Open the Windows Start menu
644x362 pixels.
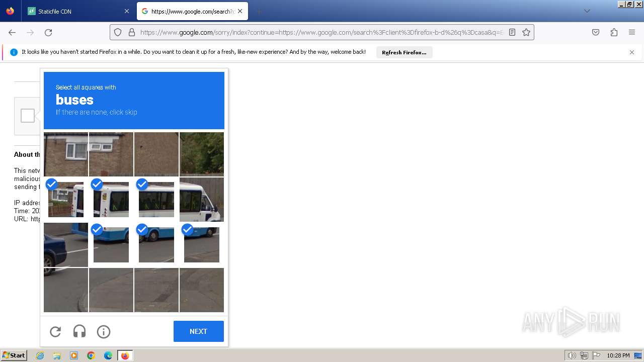tap(14, 355)
